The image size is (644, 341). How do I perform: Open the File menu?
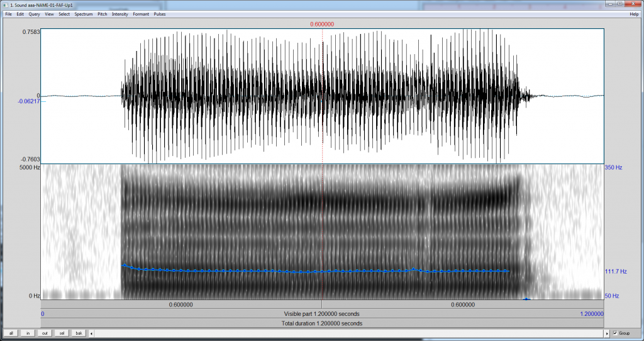(9, 14)
